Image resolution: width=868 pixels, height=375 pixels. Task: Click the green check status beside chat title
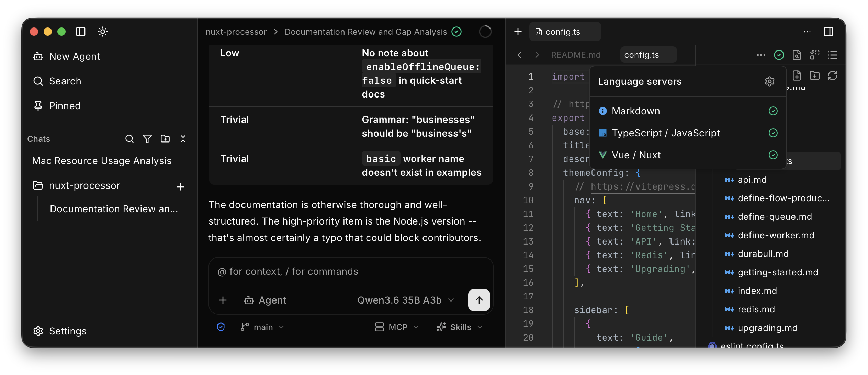click(x=456, y=32)
